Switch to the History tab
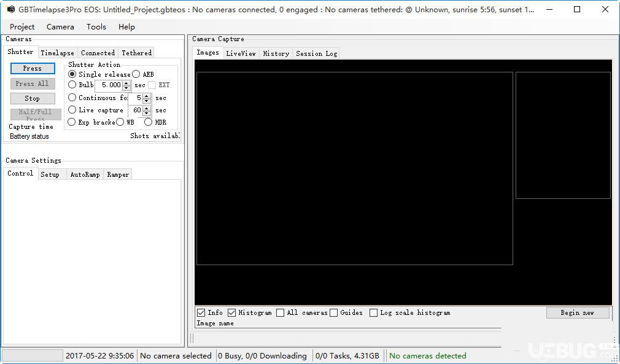 coord(276,54)
